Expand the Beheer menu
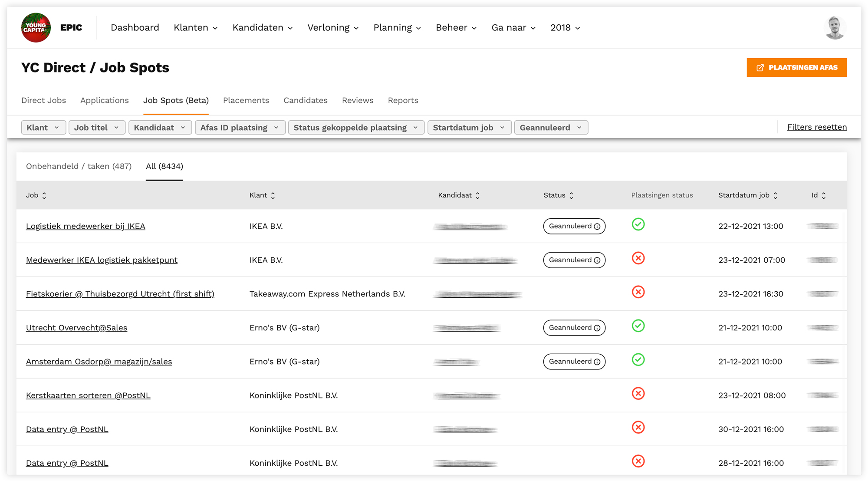 pyautogui.click(x=456, y=28)
